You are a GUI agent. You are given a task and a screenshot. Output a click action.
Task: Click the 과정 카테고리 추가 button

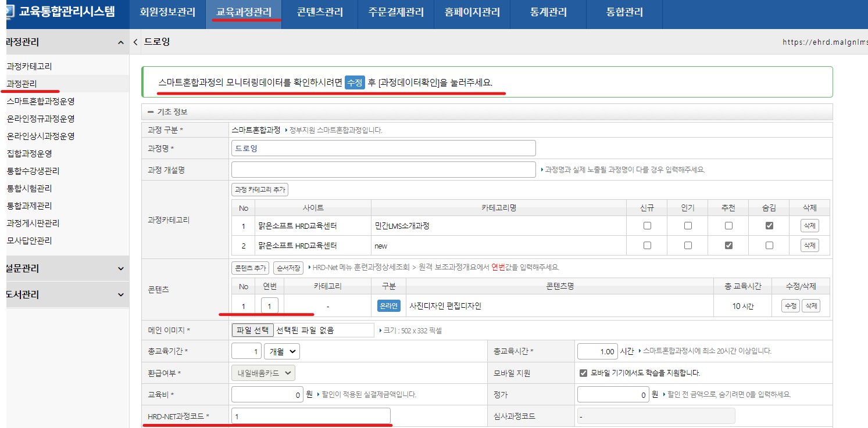pos(260,190)
